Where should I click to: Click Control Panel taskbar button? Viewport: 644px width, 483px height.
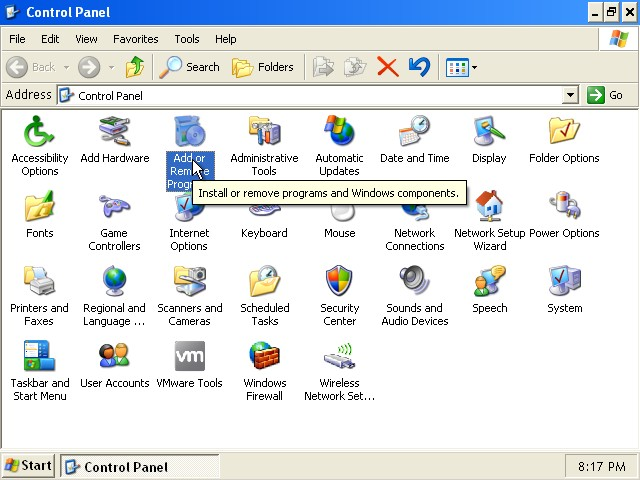140,467
